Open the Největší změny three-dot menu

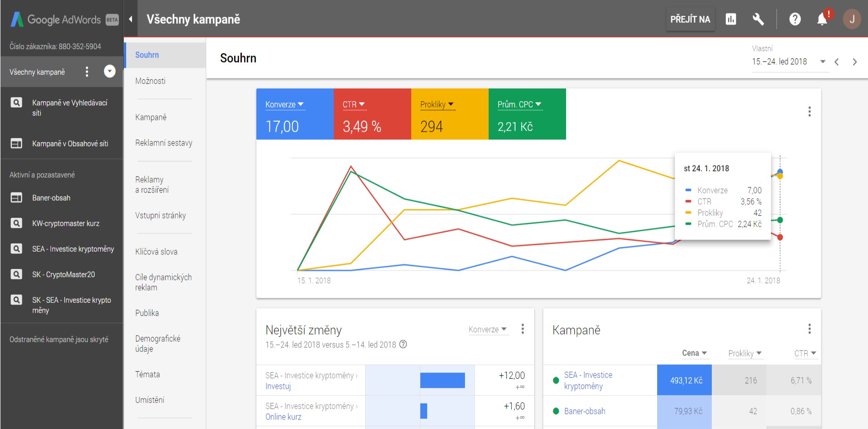click(522, 329)
